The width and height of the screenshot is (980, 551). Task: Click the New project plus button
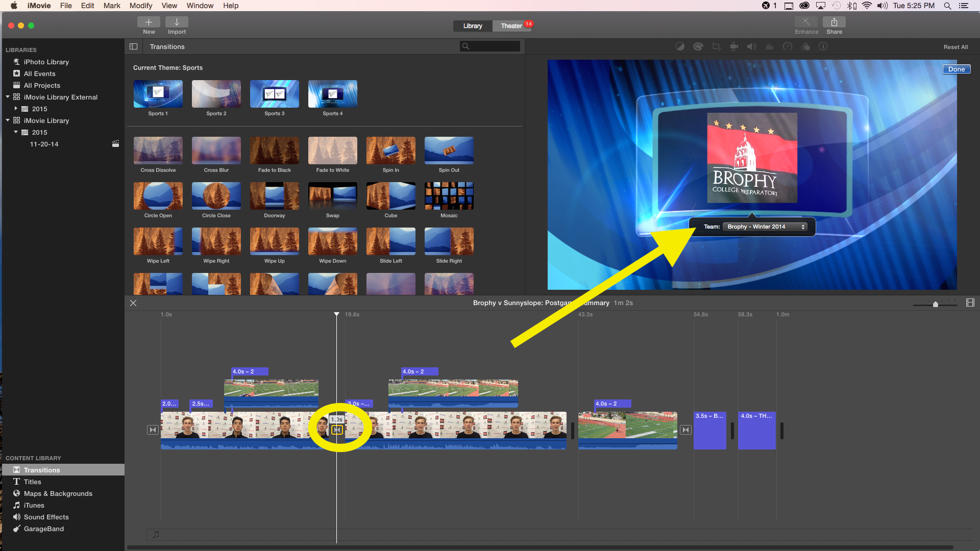click(149, 22)
